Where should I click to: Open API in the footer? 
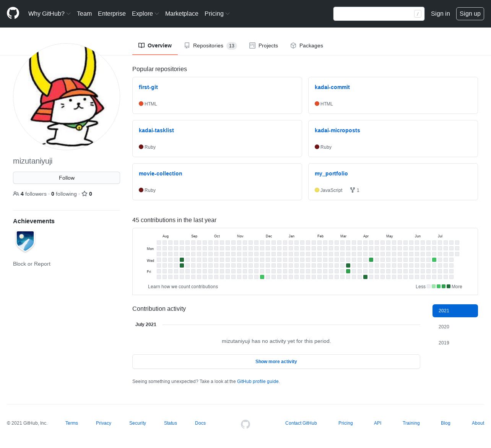coord(378,423)
